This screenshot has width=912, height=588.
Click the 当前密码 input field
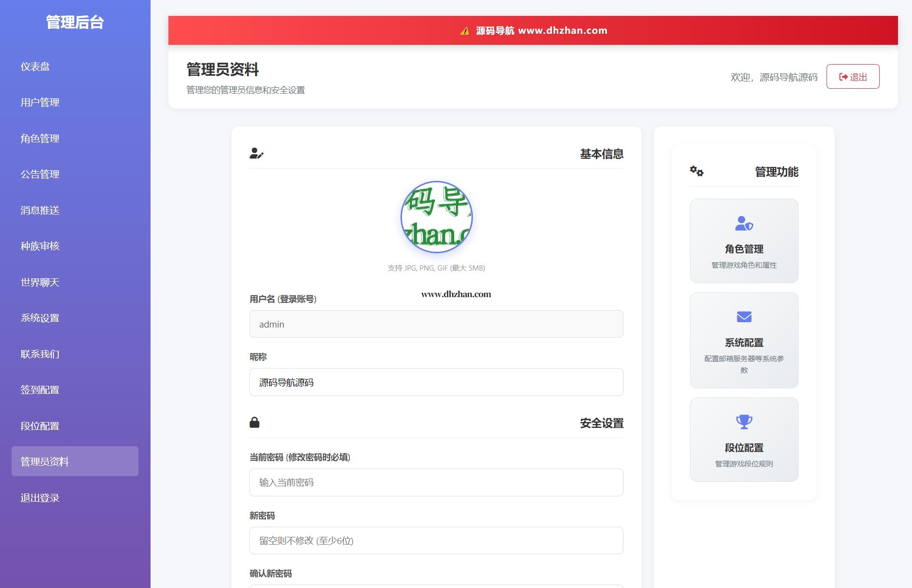coord(436,482)
